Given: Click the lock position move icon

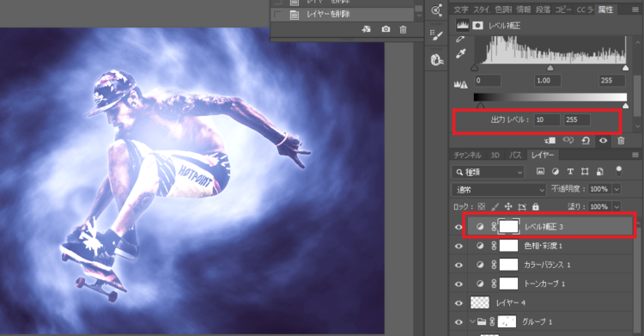Looking at the screenshot, I should pyautogui.click(x=508, y=206).
